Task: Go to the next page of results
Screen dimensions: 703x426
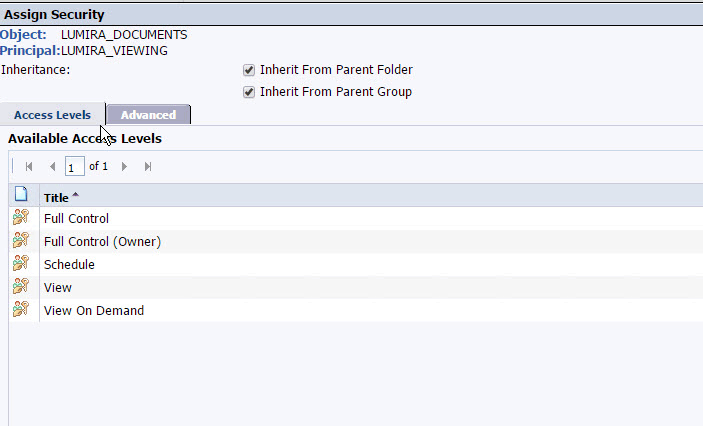Action: click(124, 166)
